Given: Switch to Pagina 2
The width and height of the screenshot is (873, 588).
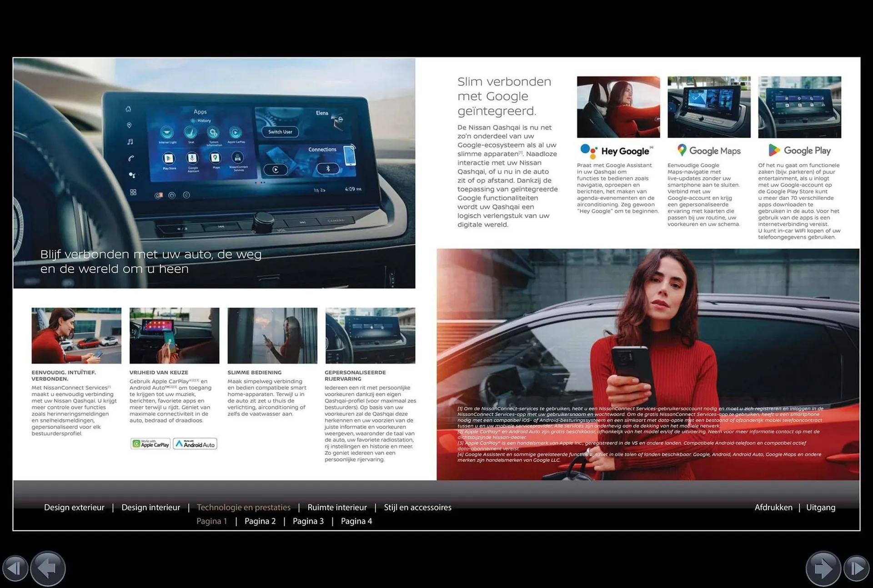Looking at the screenshot, I should [260, 521].
